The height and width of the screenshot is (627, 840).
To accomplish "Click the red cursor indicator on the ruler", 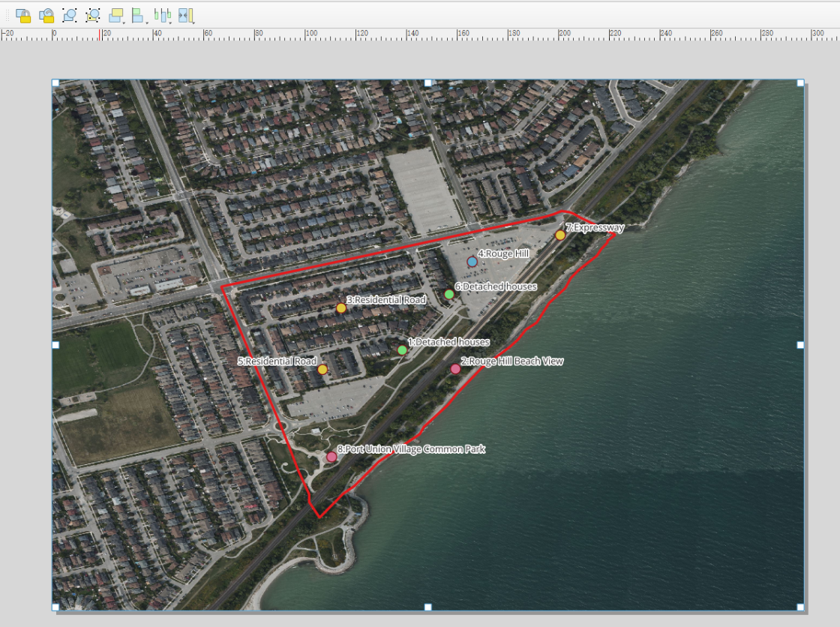I will coord(100,34).
